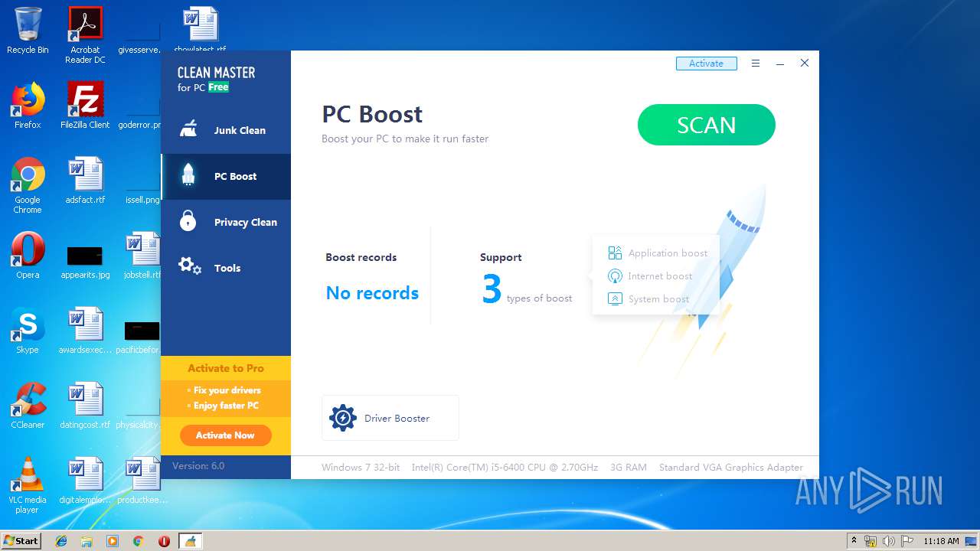Open Acrobat Reader DC desktop shortcut
This screenshot has height=551, width=980.
pyautogui.click(x=85, y=35)
